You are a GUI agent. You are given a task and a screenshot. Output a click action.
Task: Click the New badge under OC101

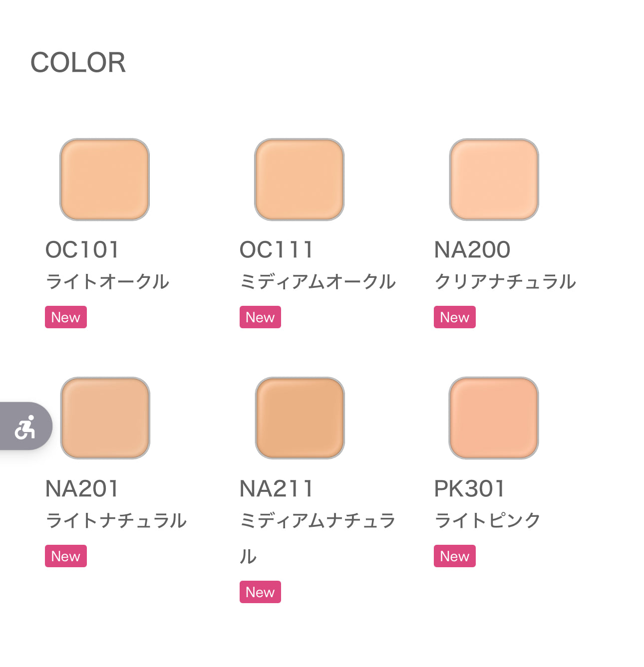(66, 317)
